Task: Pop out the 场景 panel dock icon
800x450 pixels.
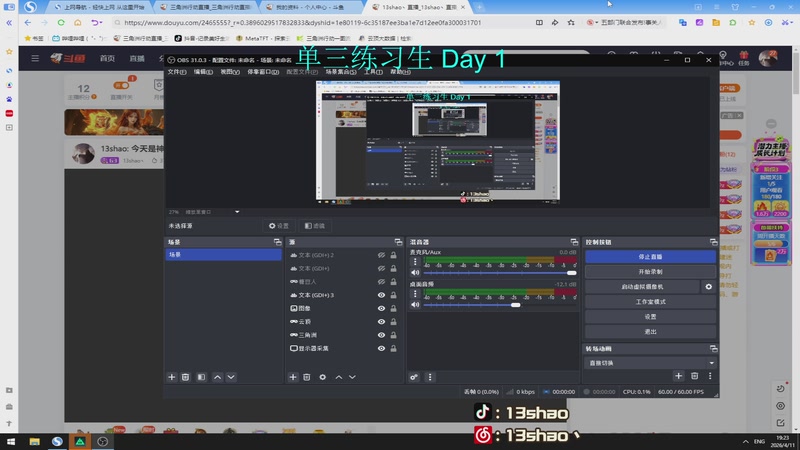Action: coord(278,242)
